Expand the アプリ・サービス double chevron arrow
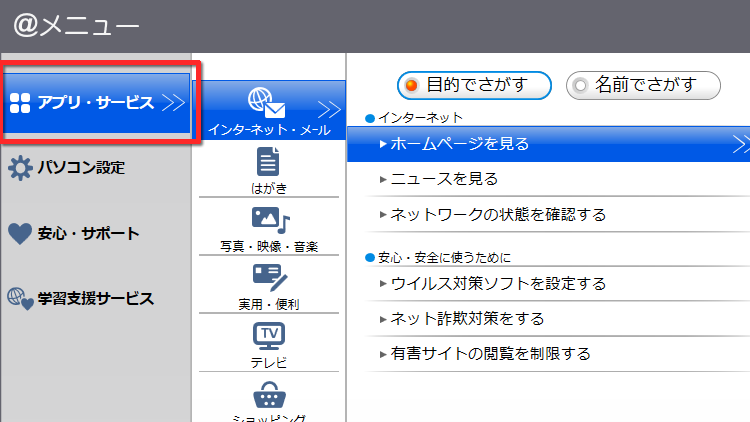 point(173,103)
